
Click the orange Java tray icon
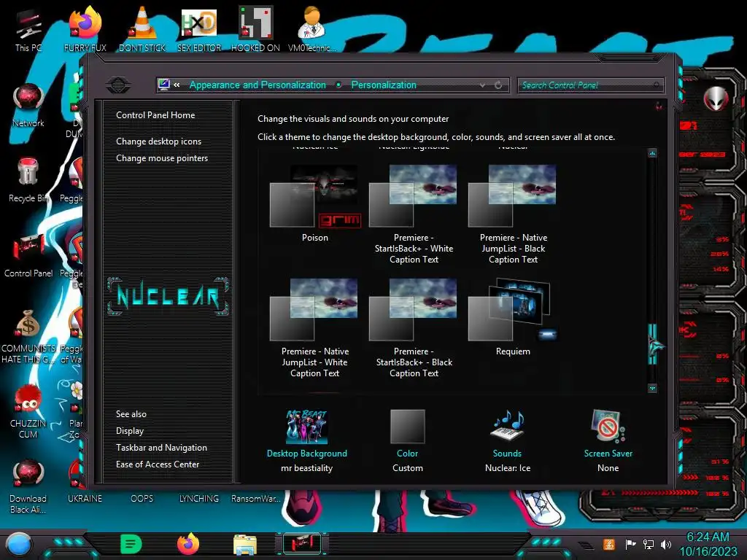tap(609, 544)
